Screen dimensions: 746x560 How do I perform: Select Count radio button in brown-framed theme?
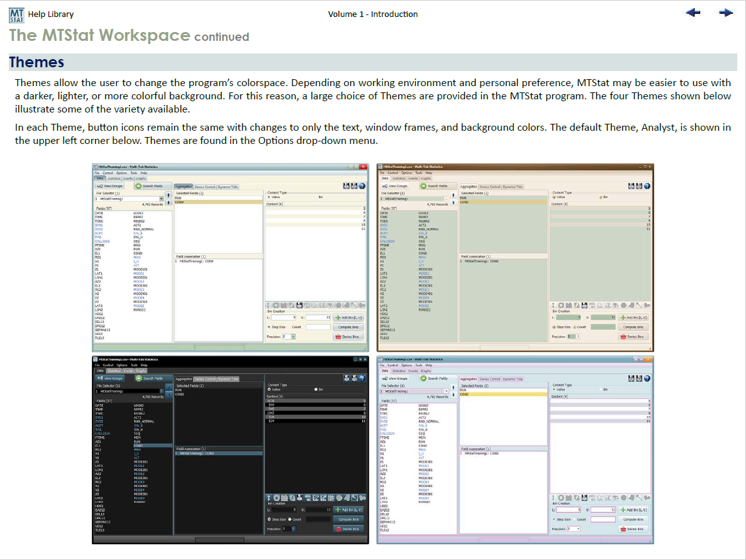575,327
